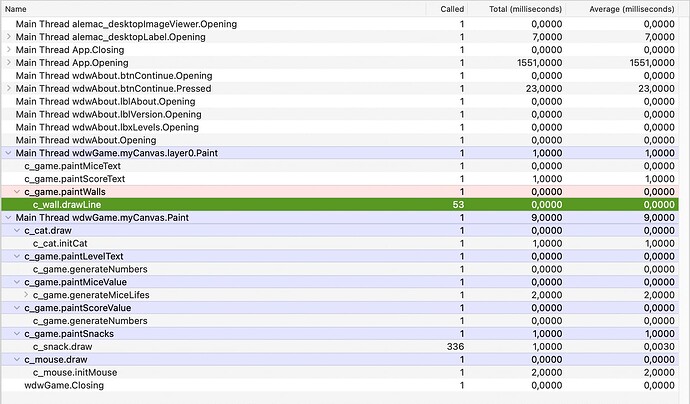This screenshot has width=690, height=404.
Task: Select the highlighted c_wall.drawLine row
Action: click(x=340, y=205)
